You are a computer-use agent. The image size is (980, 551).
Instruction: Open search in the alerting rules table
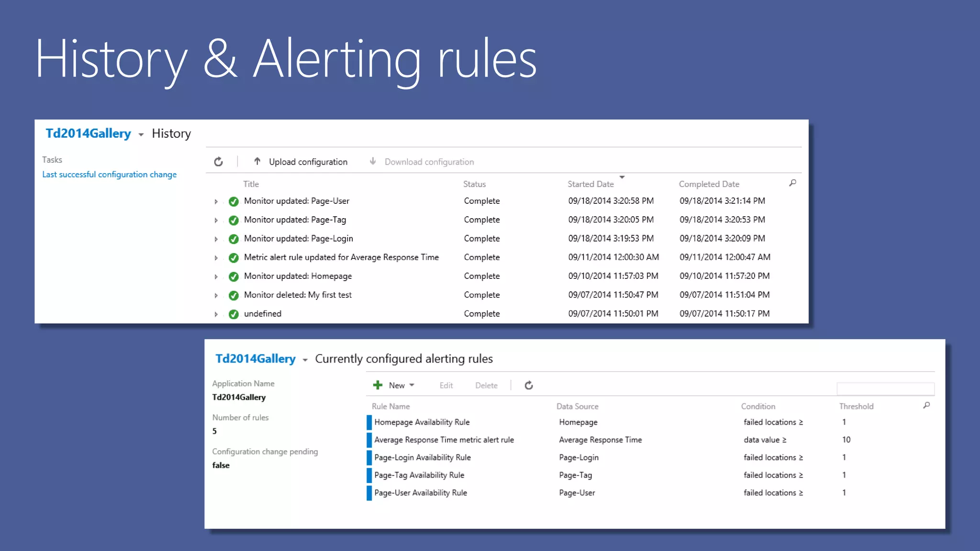point(926,405)
